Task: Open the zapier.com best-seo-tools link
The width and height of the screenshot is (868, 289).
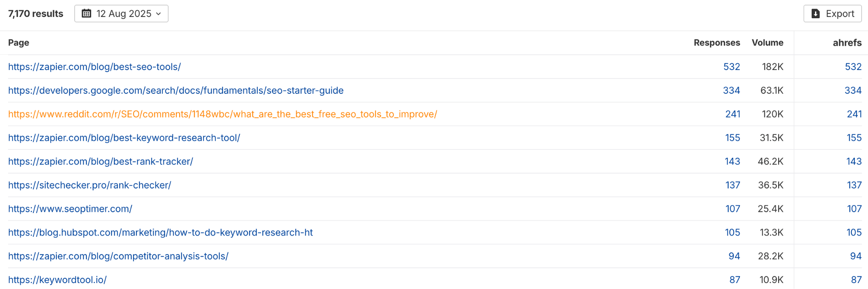Action: click(94, 67)
